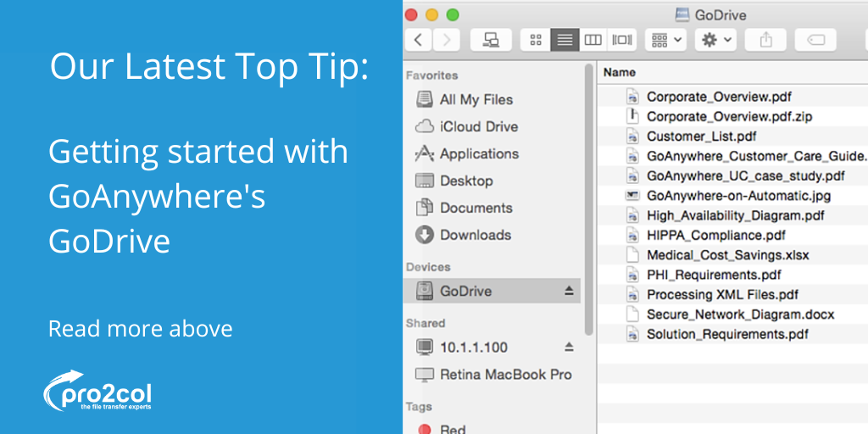Open the Downloads folder in sidebar
868x434 pixels.
475,235
